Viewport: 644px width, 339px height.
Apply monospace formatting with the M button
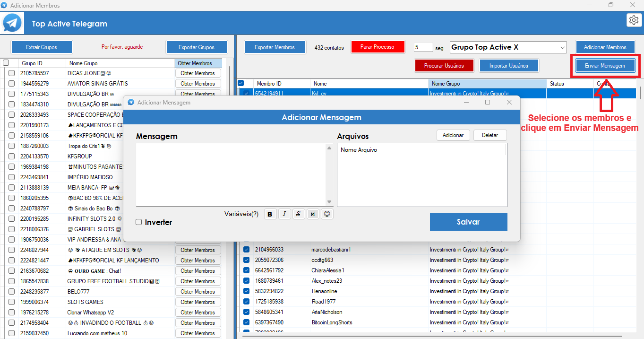(x=312, y=214)
